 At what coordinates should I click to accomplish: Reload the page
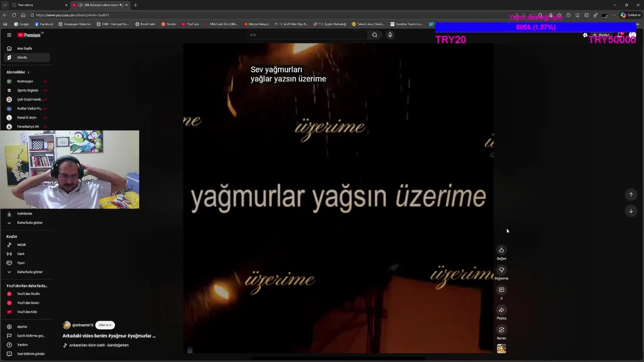14,15
